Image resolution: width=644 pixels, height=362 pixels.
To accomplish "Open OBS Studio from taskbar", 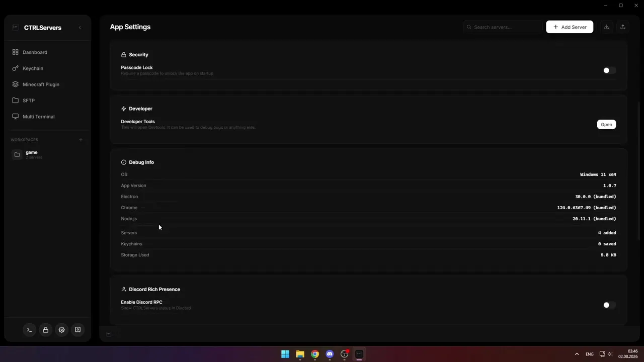I will (345, 354).
